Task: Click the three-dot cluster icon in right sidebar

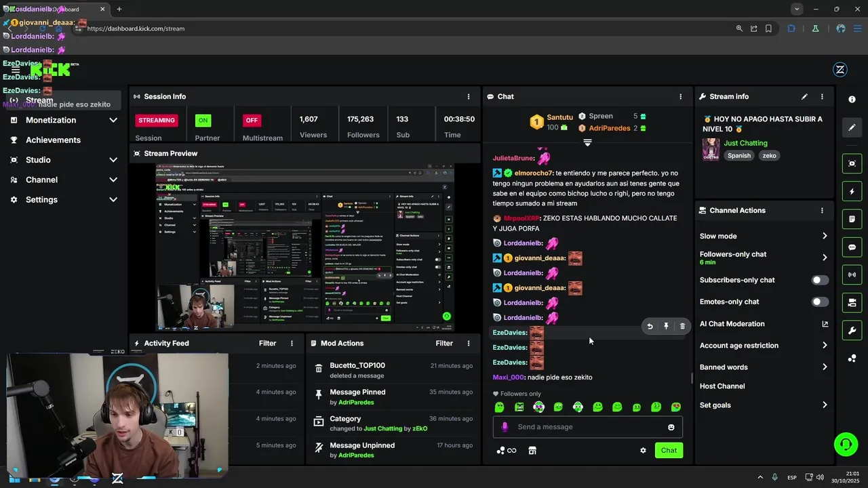Action: click(852, 359)
